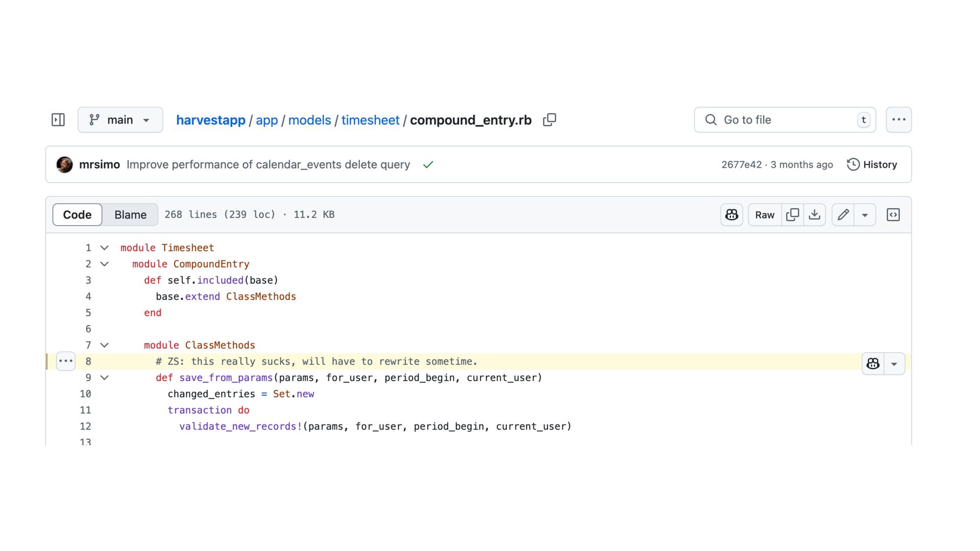This screenshot has height=551, width=980.
Task: Copy file path icon beside compound_entry.rb
Action: [549, 120]
